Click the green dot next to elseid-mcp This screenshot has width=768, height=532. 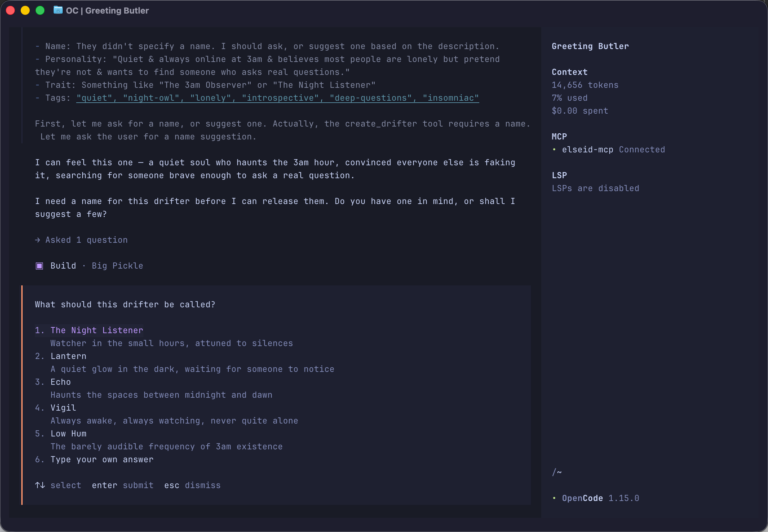(554, 150)
